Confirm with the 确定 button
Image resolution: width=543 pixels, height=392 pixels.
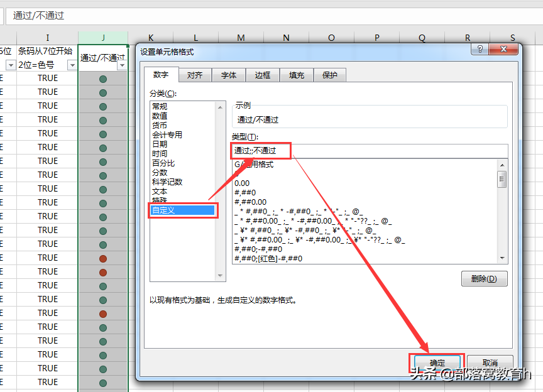(436, 362)
